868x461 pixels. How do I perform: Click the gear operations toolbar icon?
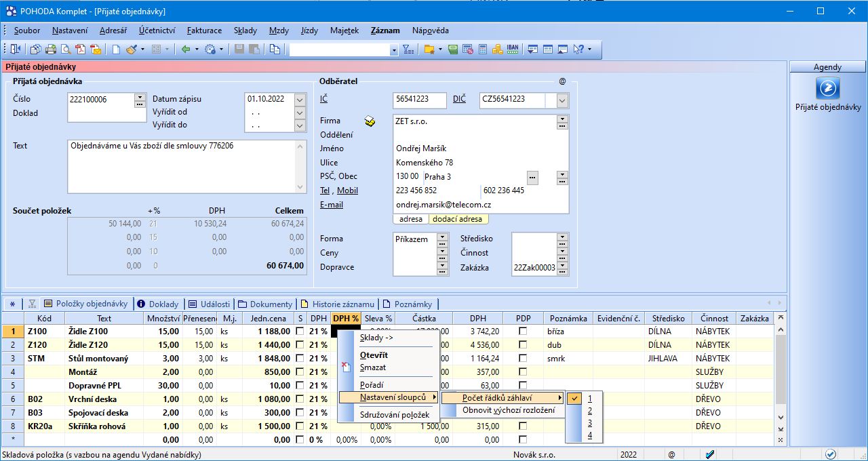tap(210, 49)
